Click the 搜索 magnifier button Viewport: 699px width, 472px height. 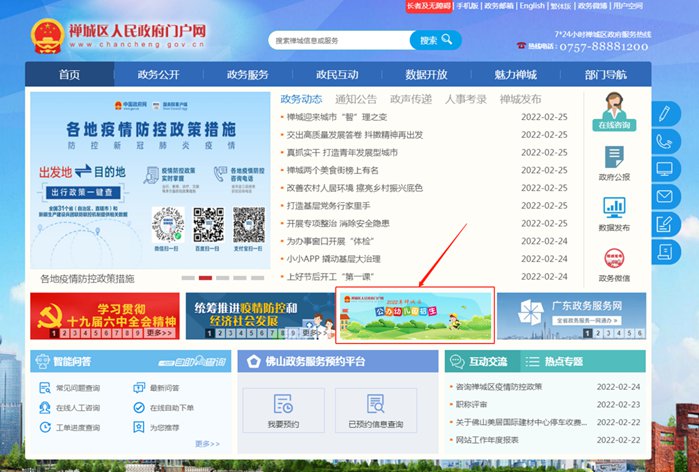point(436,40)
